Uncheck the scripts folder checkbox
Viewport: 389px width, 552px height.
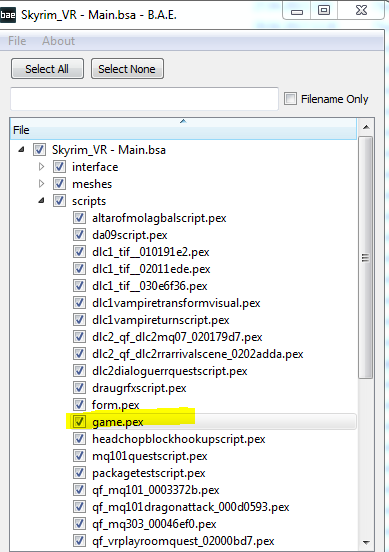click(x=59, y=201)
